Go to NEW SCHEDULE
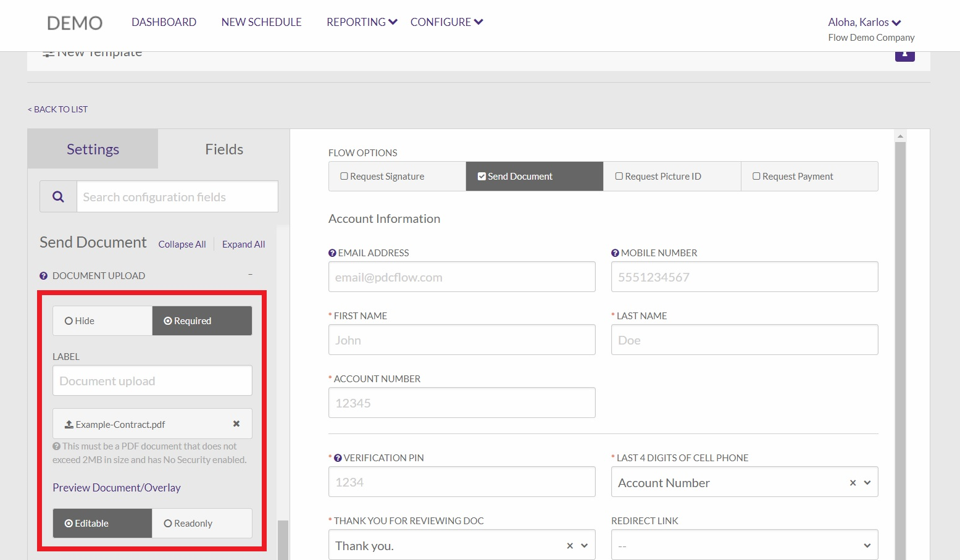 (x=261, y=22)
